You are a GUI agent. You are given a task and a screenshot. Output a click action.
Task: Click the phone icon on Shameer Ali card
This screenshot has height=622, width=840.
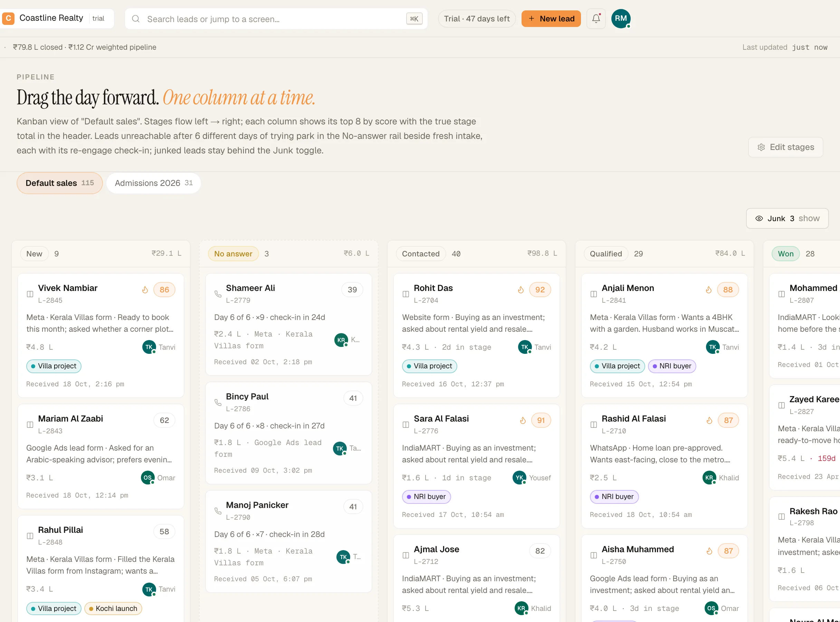pos(218,294)
